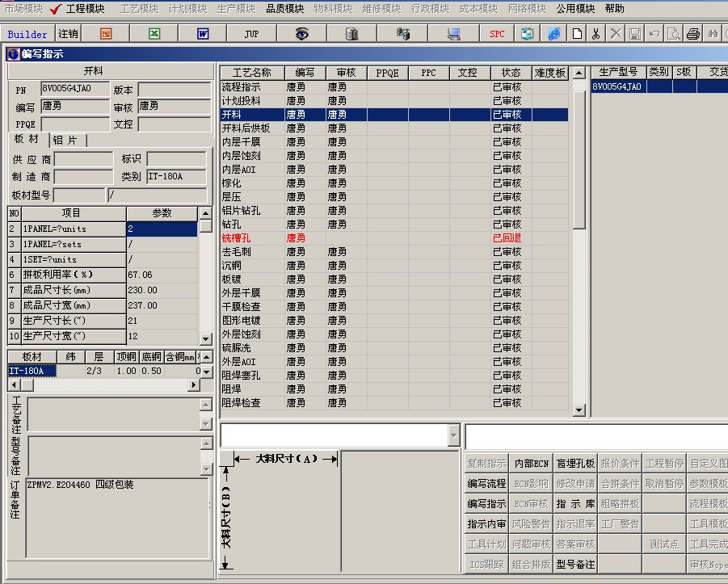Viewport: 728px width, 584px height.
Task: Click down arrow of parameter table scrollbar
Action: point(205,339)
